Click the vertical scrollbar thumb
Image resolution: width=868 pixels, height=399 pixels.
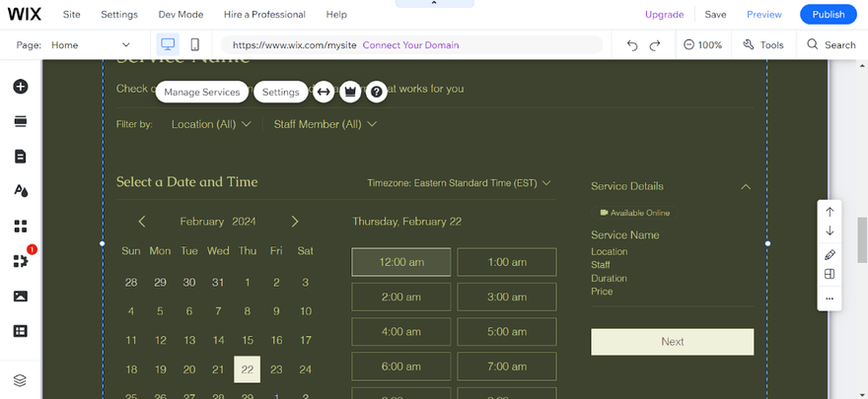click(862, 239)
